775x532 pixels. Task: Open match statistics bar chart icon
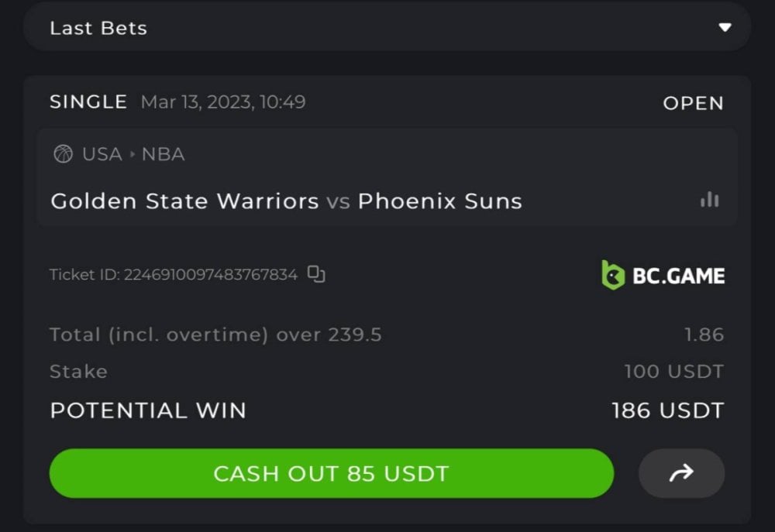(709, 200)
